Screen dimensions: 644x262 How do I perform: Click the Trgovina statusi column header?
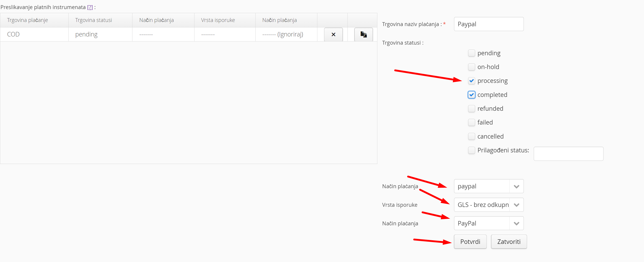pyautogui.click(x=93, y=20)
